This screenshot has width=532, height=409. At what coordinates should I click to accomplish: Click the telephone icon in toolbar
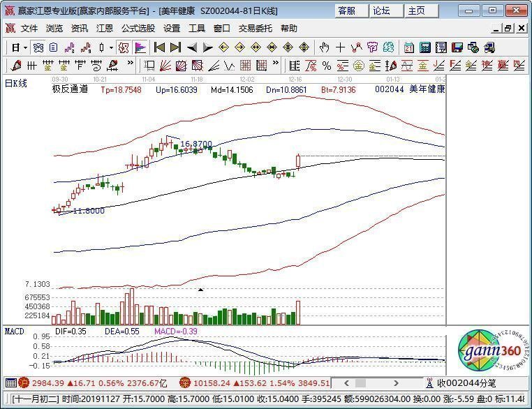(x=38, y=47)
